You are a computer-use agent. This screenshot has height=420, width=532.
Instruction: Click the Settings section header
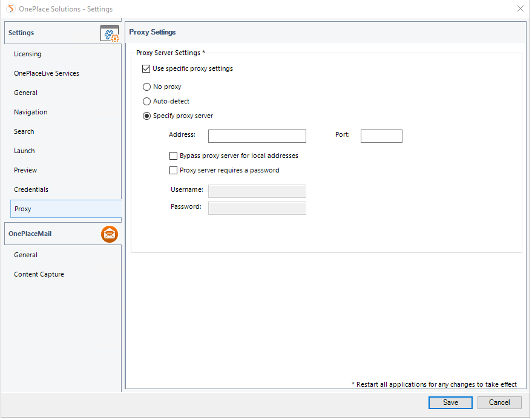[x=63, y=33]
